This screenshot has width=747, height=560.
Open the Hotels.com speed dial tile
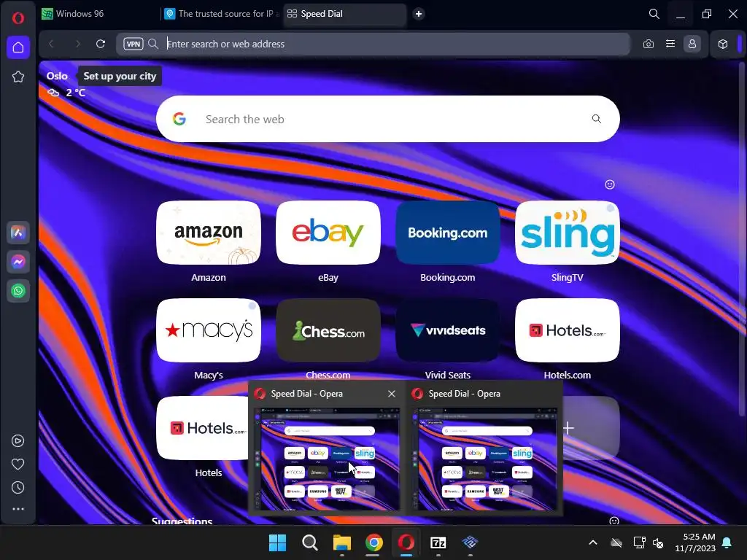click(x=568, y=330)
